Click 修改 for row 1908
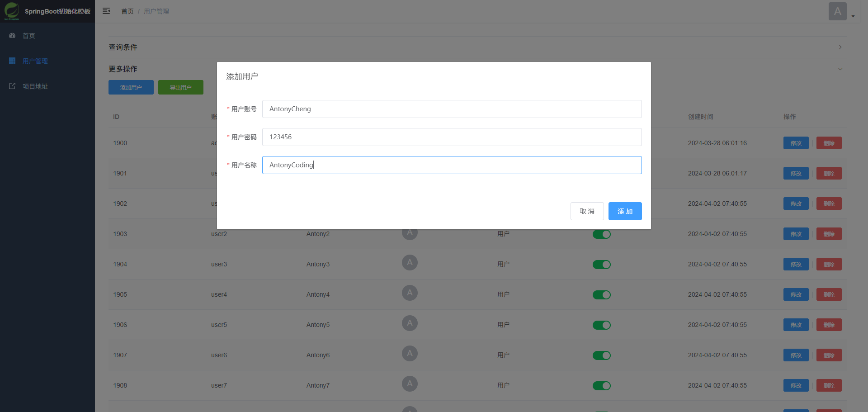 tap(796, 385)
